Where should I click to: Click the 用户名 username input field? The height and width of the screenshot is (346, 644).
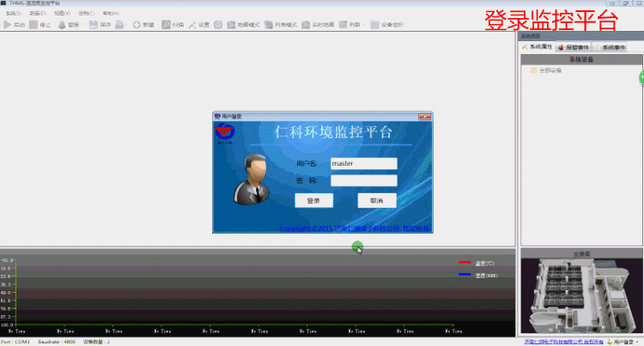tap(364, 163)
